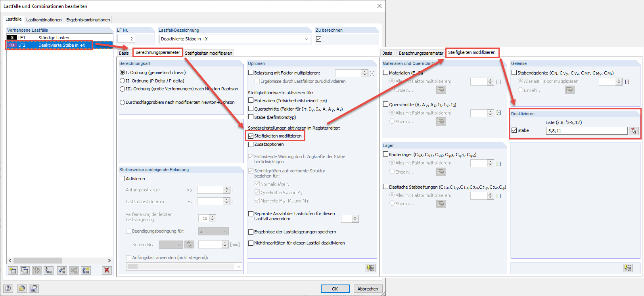This screenshot has width=644, height=296.
Task: Check Ergebnisse der Laststeigerungen speichern
Action: pos(251,232)
